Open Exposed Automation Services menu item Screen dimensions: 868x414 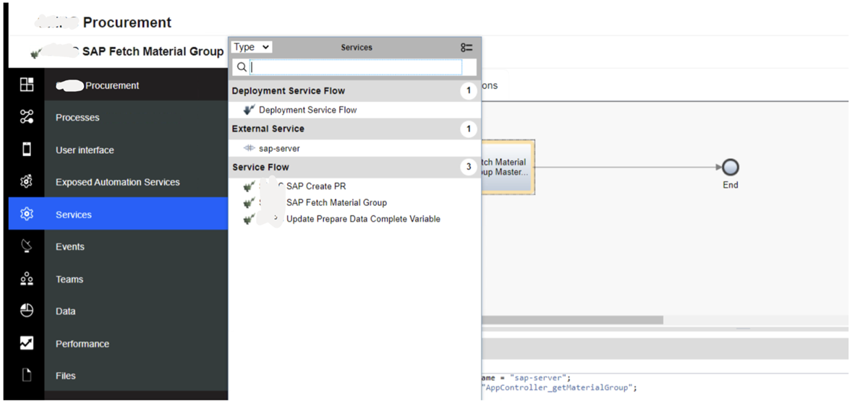(x=117, y=182)
